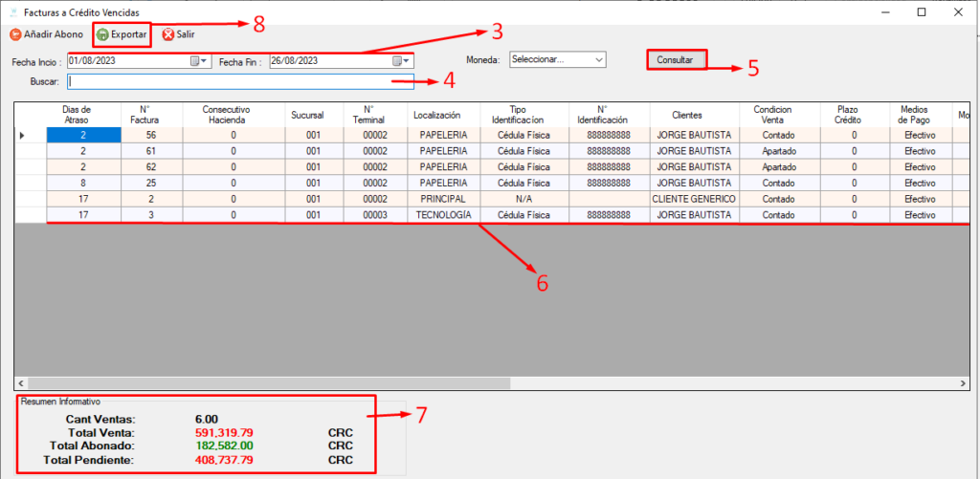Expand the Moneda dropdown
The image size is (980, 479).
click(598, 59)
